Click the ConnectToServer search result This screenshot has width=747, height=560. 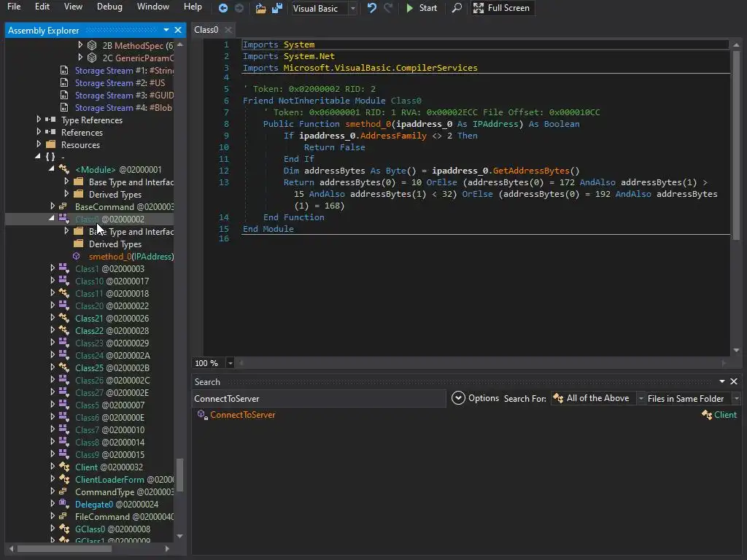(242, 415)
